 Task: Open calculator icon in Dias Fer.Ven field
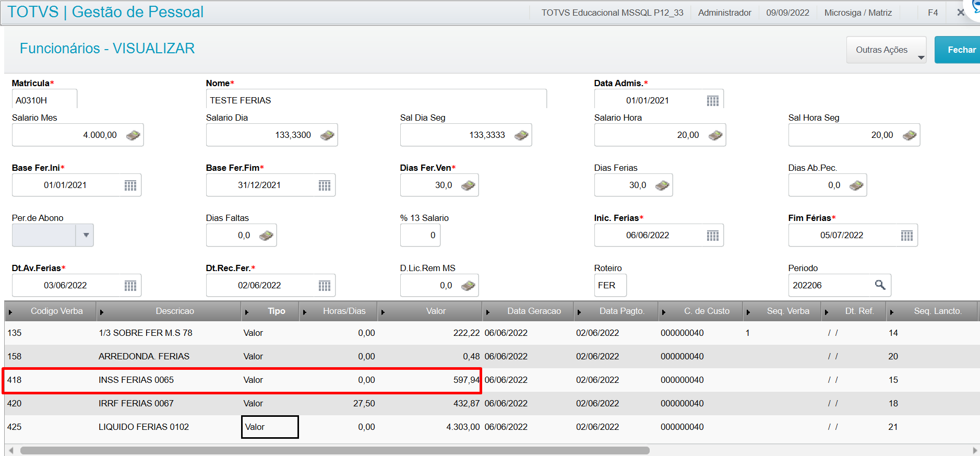point(468,185)
